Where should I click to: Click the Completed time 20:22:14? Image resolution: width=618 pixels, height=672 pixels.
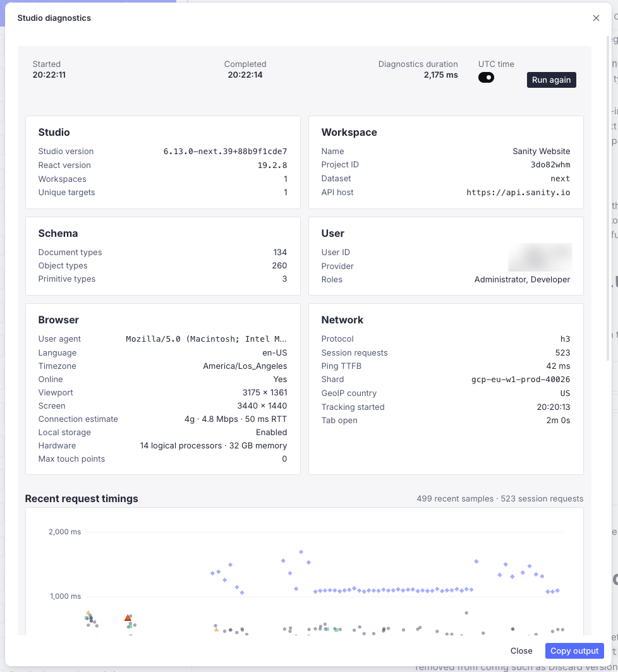[x=245, y=75]
